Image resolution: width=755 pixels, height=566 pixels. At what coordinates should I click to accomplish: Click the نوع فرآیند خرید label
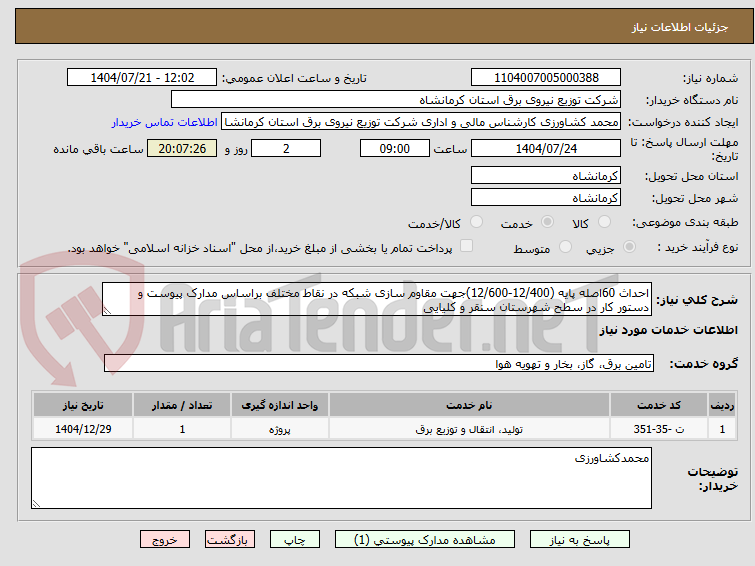pos(698,247)
